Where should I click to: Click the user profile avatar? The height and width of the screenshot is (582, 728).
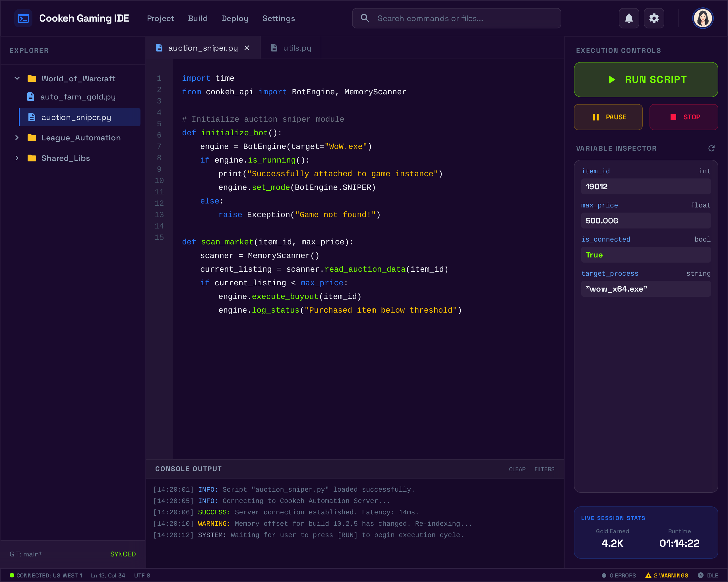[702, 18]
